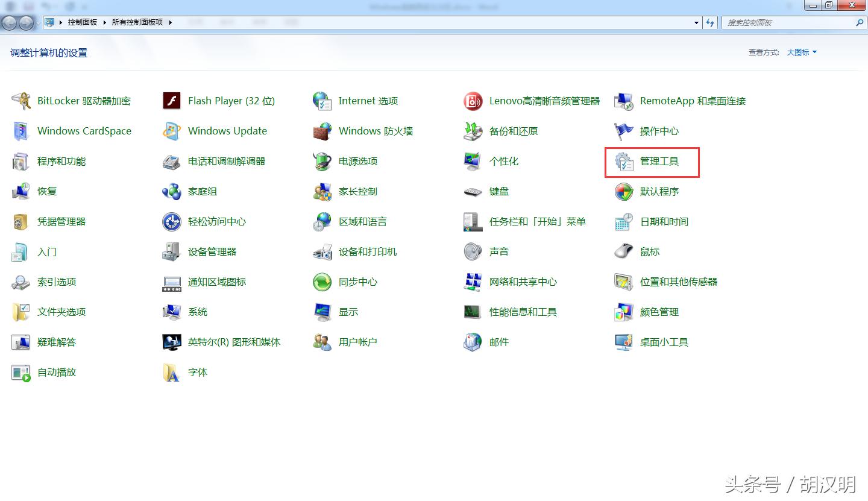Open 电源选项 settings

(359, 161)
